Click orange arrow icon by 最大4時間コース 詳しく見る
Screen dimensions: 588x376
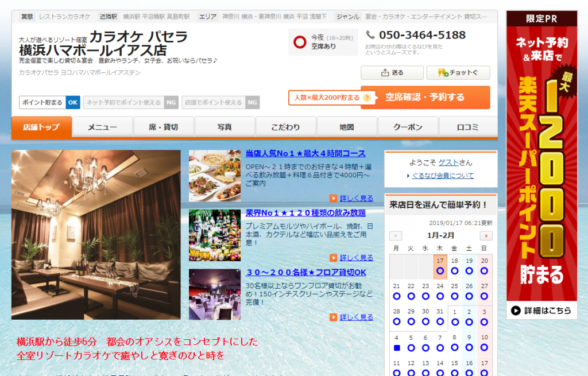pyautogui.click(x=334, y=198)
